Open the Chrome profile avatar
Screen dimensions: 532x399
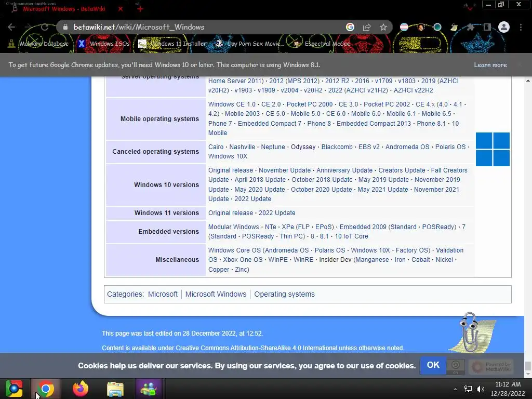point(504,27)
